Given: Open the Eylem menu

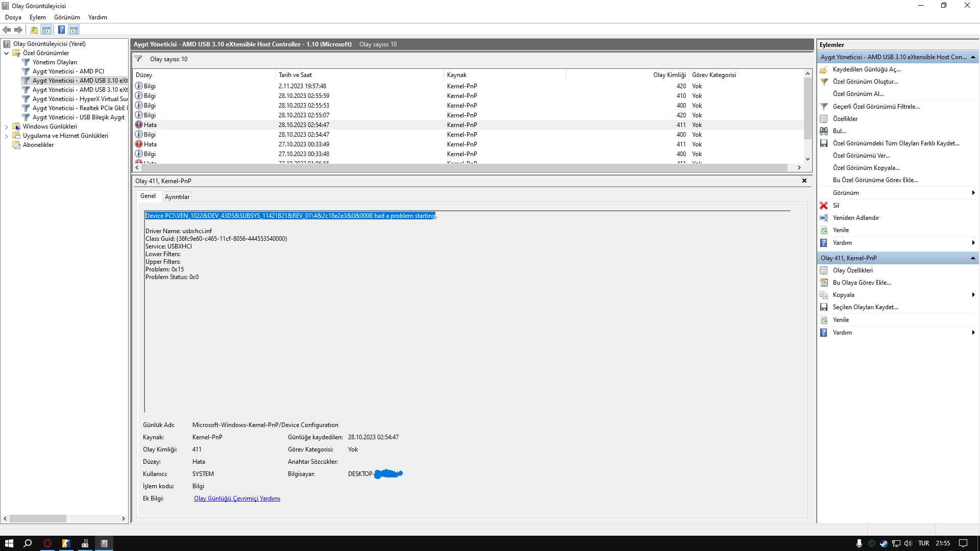Looking at the screenshot, I should [x=37, y=17].
